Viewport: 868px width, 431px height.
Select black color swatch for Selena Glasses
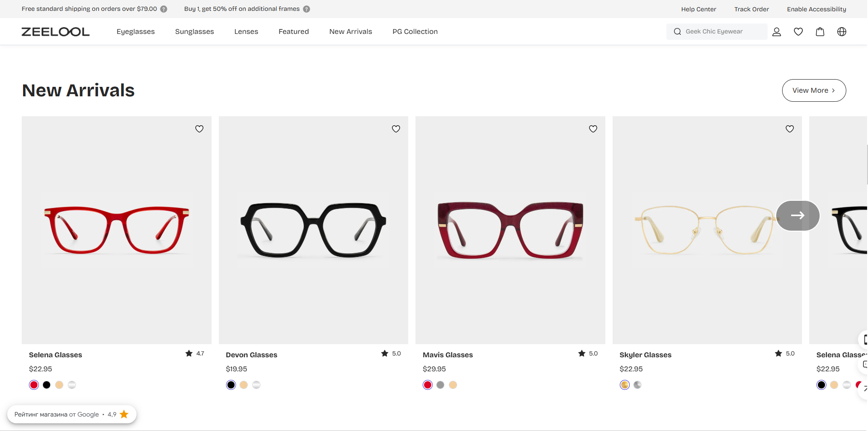(x=47, y=385)
